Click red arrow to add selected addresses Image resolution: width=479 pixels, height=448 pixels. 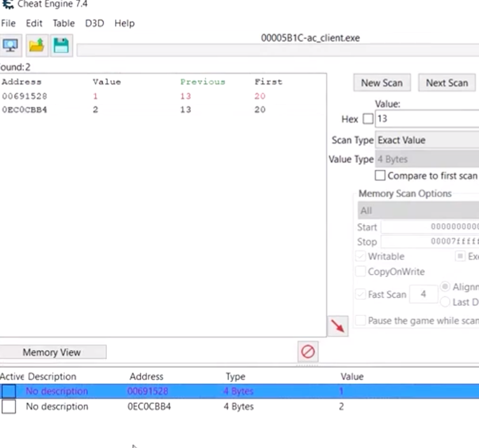click(x=338, y=326)
